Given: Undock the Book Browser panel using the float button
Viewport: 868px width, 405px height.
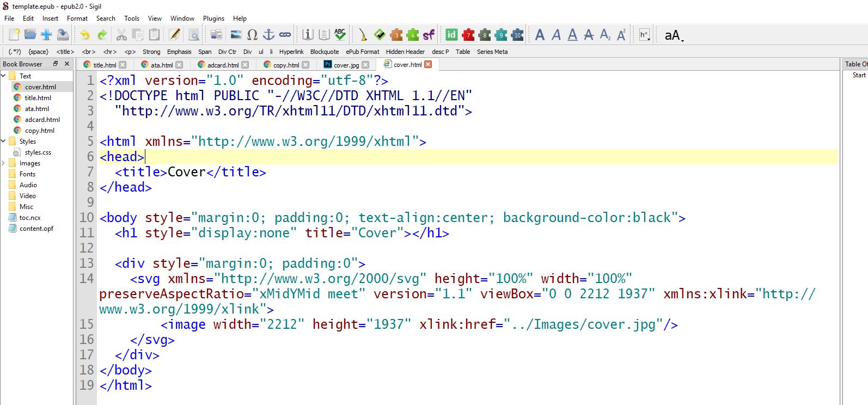Looking at the screenshot, I should point(56,64).
